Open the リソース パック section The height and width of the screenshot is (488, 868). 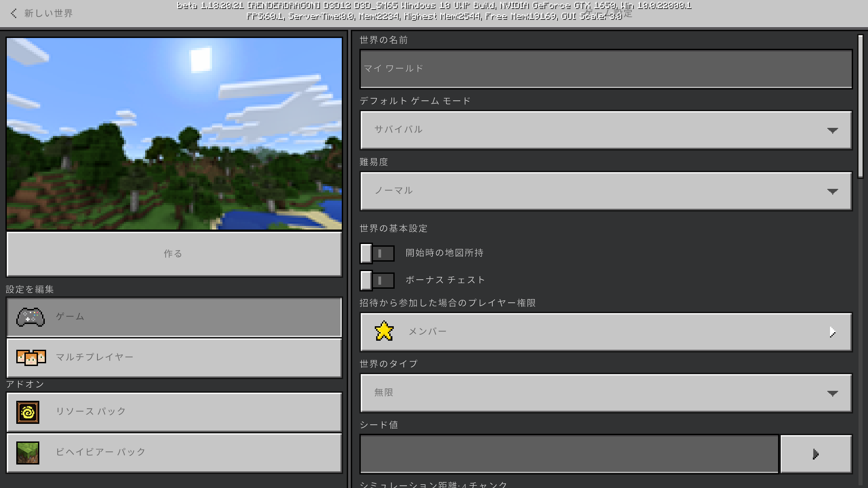pyautogui.click(x=174, y=412)
